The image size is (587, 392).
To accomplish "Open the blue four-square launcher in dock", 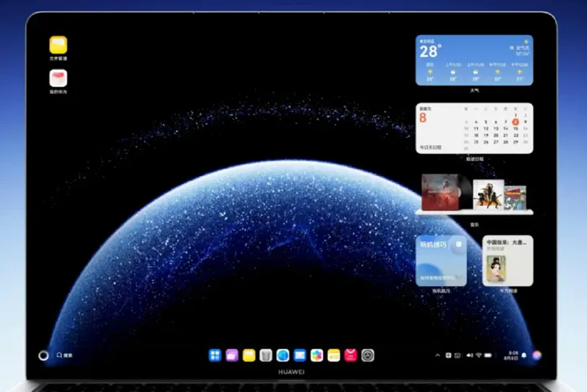I will click(214, 355).
